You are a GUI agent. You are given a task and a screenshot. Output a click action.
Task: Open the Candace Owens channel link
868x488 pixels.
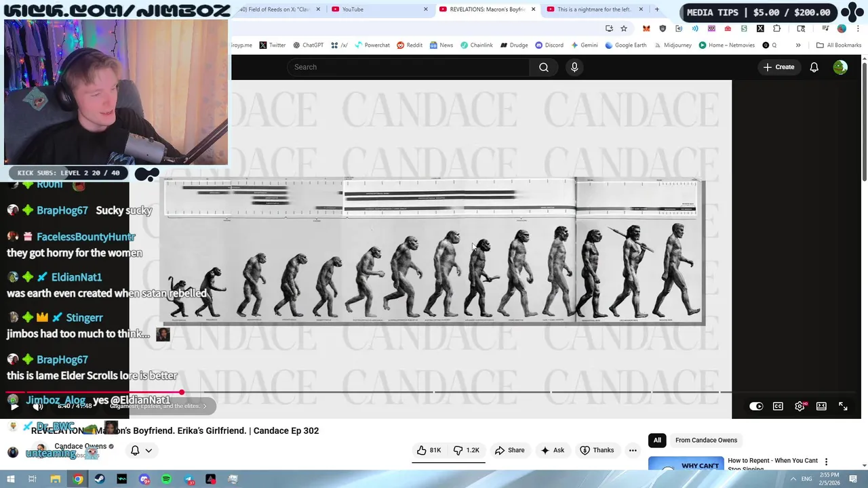(x=80, y=446)
